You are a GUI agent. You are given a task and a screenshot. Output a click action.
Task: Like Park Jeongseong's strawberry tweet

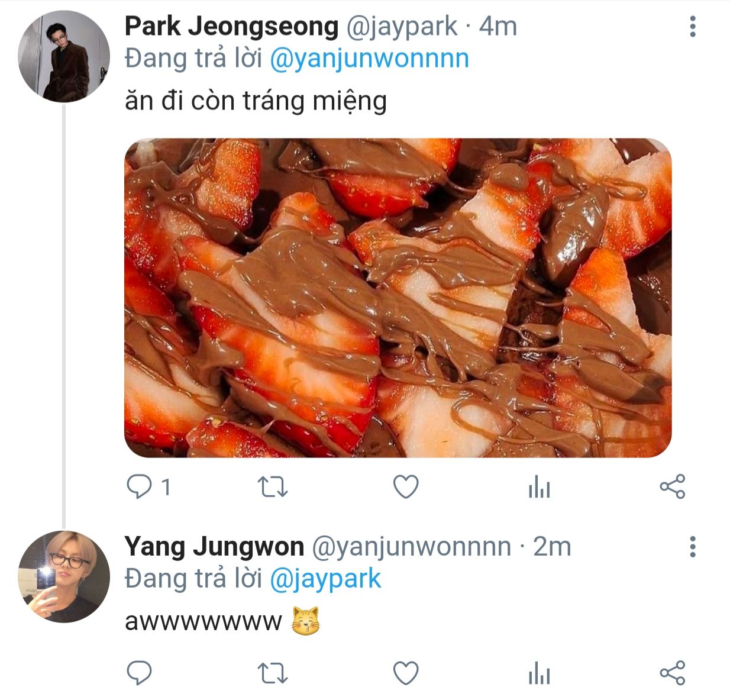click(x=406, y=488)
